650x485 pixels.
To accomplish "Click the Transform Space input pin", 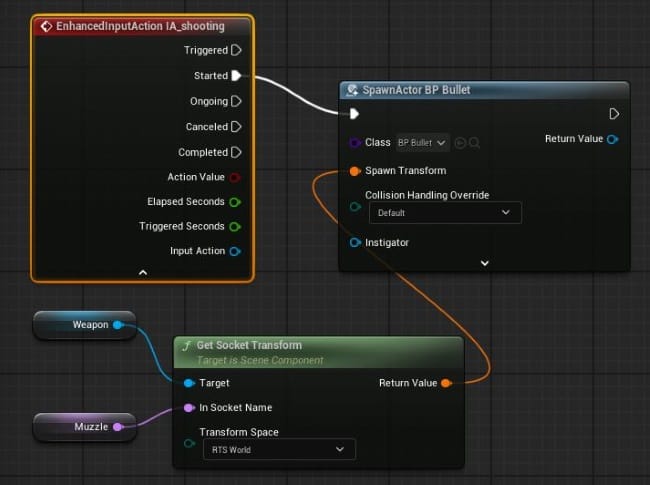I will [x=189, y=443].
